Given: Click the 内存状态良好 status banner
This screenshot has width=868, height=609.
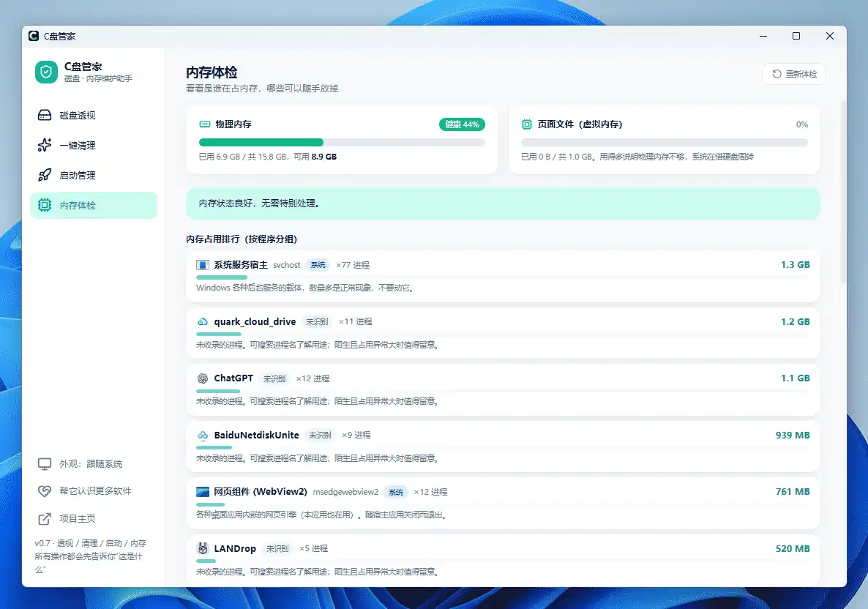Looking at the screenshot, I should (503, 203).
